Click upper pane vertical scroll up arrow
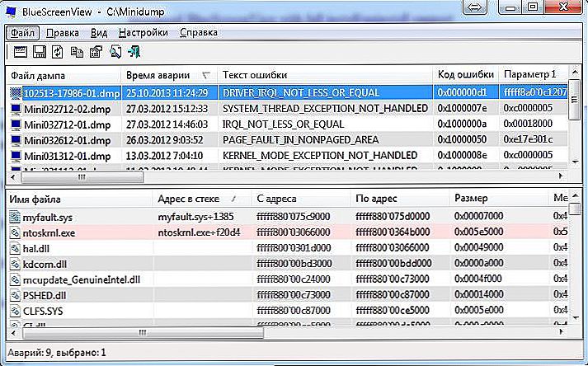 pos(575,72)
